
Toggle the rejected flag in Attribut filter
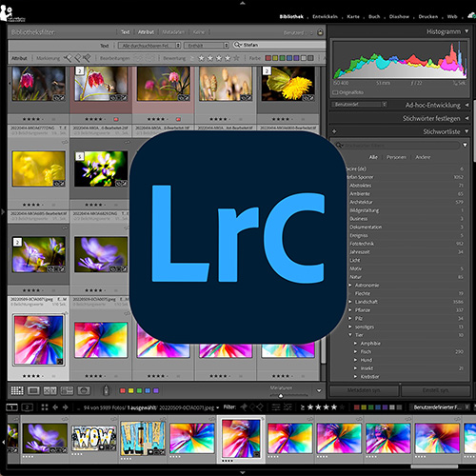(x=87, y=58)
